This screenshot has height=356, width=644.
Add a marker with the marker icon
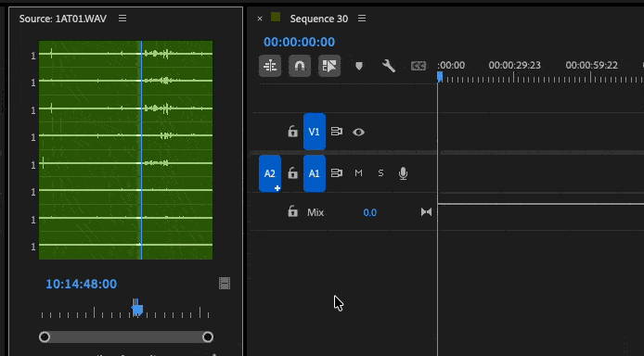click(359, 66)
